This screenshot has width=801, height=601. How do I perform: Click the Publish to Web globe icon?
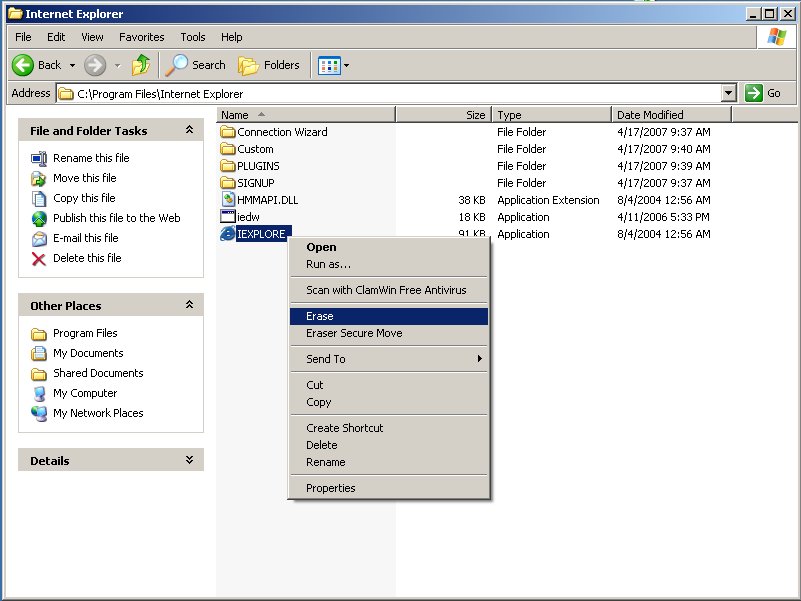[39, 219]
